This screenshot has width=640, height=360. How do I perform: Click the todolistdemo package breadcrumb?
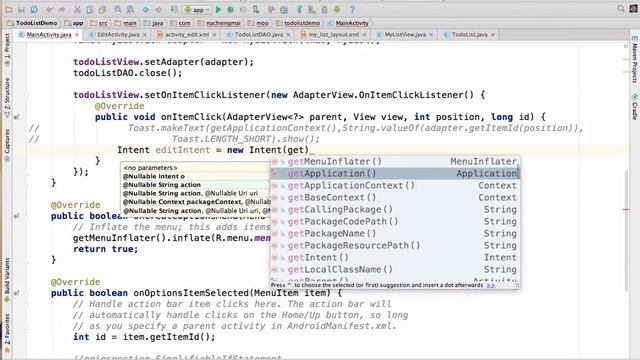click(298, 23)
